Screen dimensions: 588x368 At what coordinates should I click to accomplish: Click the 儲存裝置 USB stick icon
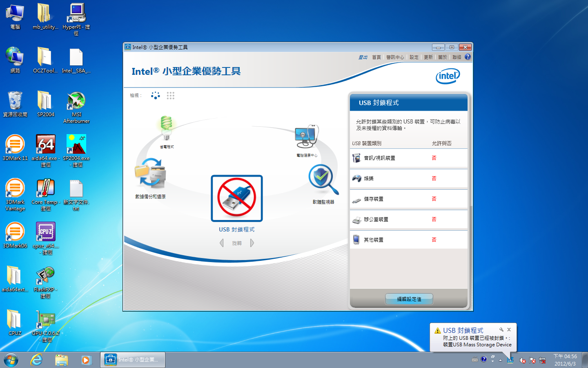coord(356,200)
